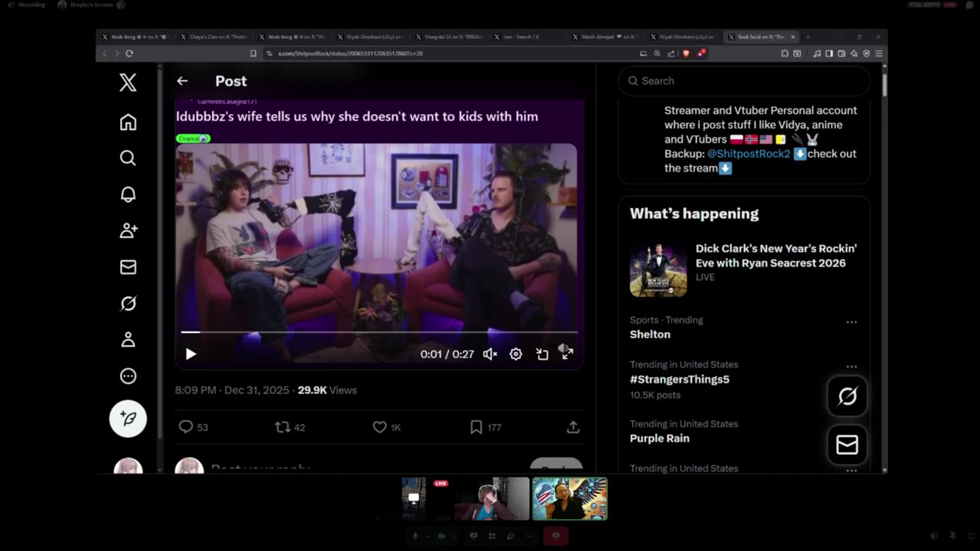
Task: Close the Rock Solid tab
Action: (x=793, y=37)
